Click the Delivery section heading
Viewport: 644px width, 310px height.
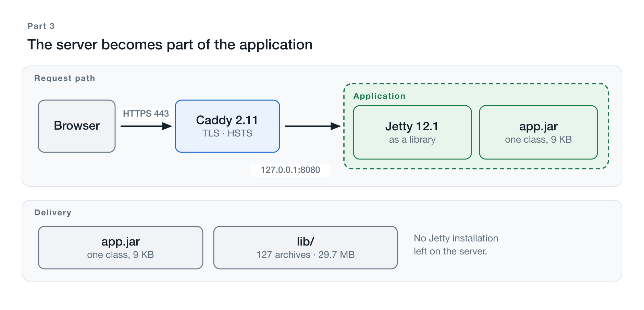point(53,213)
